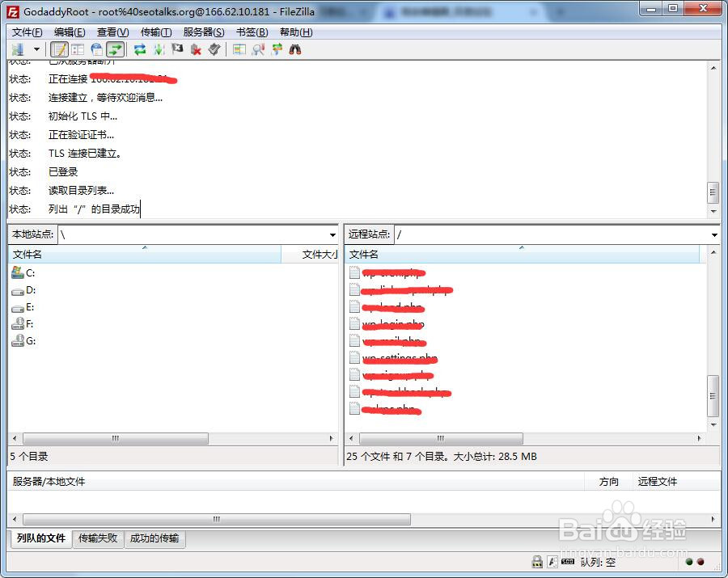Open the 编辑(E) menu

[70, 32]
